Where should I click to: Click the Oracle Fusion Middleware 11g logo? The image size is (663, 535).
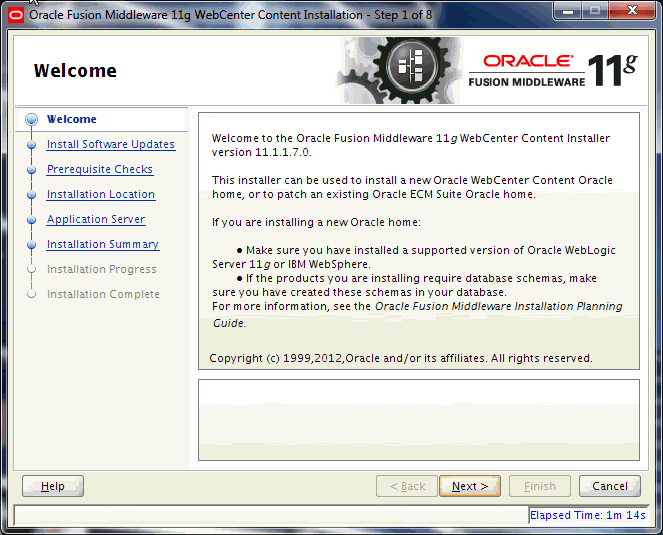pos(553,71)
